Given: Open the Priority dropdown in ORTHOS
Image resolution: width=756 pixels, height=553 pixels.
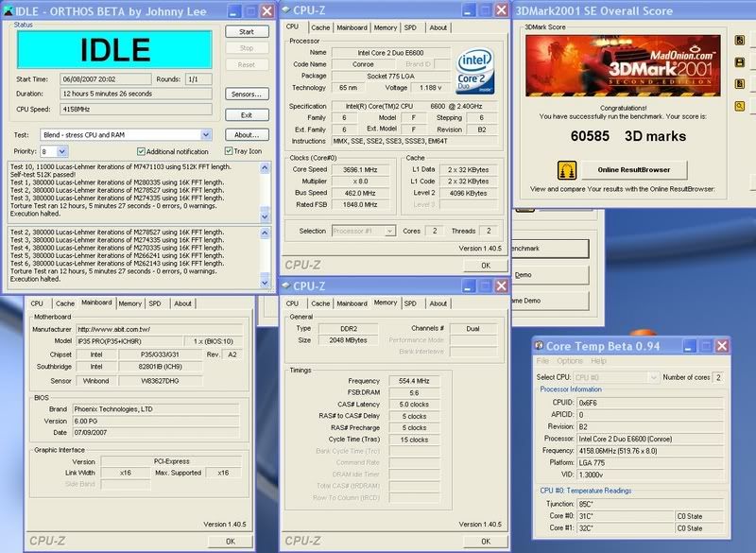Looking at the screenshot, I should [62, 151].
